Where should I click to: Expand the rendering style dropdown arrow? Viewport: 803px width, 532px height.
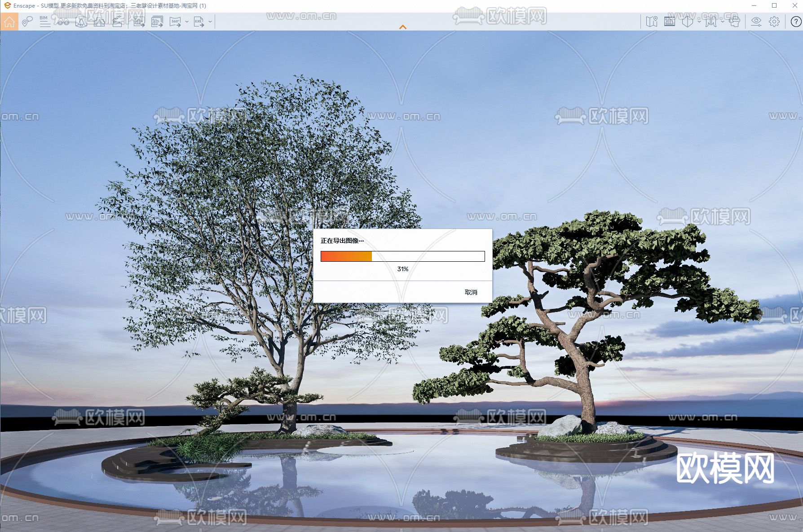tap(722, 21)
